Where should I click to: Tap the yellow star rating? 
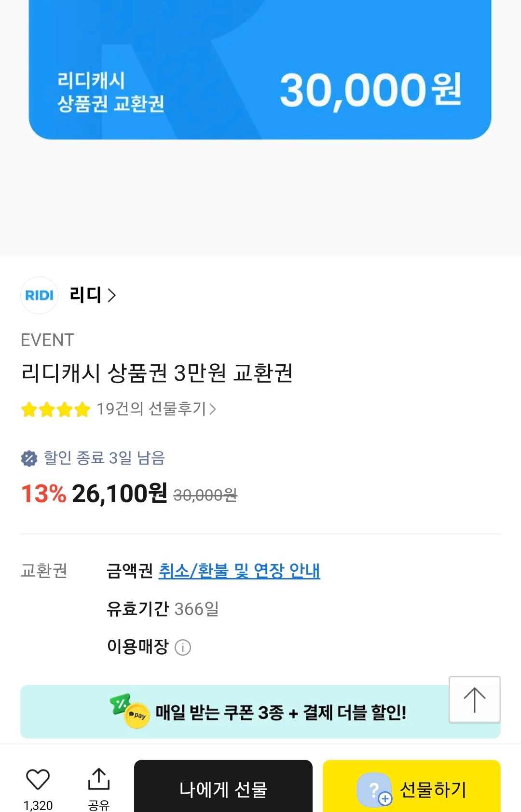tap(55, 410)
